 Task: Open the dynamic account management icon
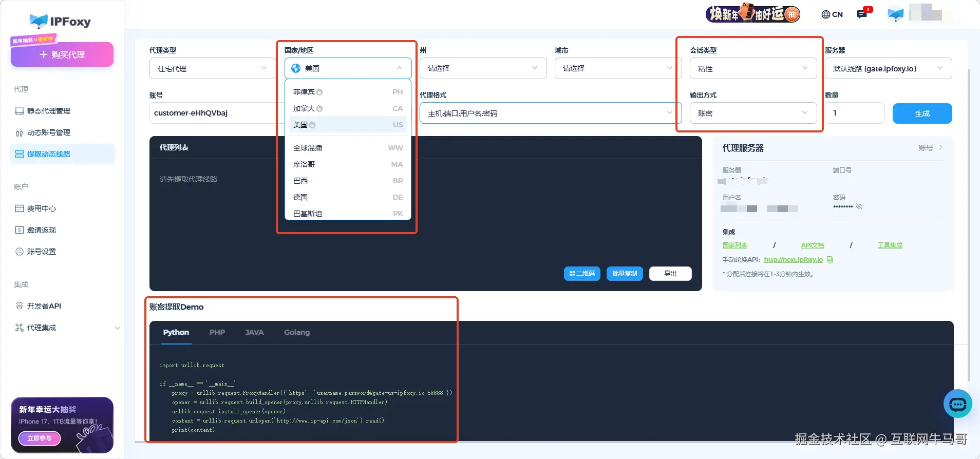[20, 132]
